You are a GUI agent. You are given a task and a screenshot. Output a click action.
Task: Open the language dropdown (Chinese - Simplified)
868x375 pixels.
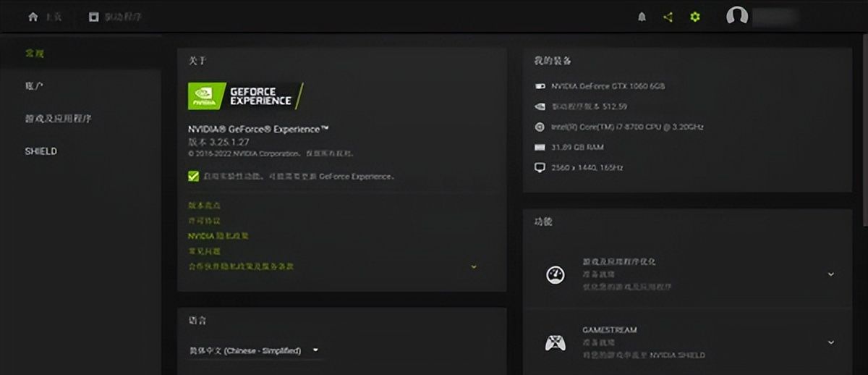click(x=254, y=350)
